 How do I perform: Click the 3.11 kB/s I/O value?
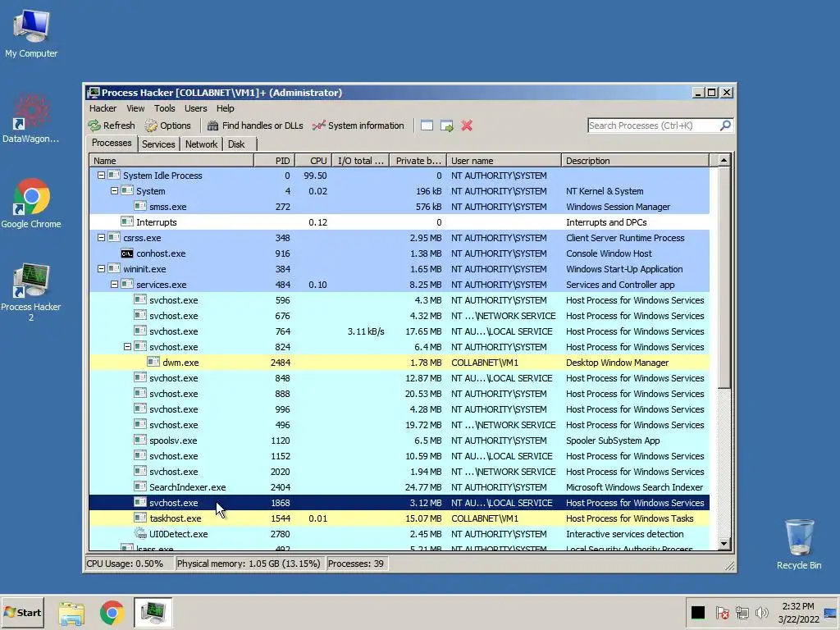366,331
